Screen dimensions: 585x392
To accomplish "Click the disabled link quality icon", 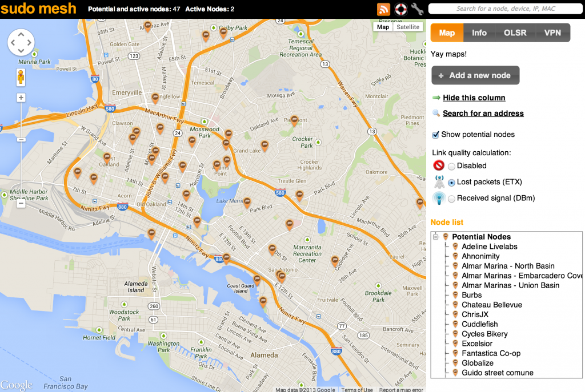I will (x=439, y=165).
